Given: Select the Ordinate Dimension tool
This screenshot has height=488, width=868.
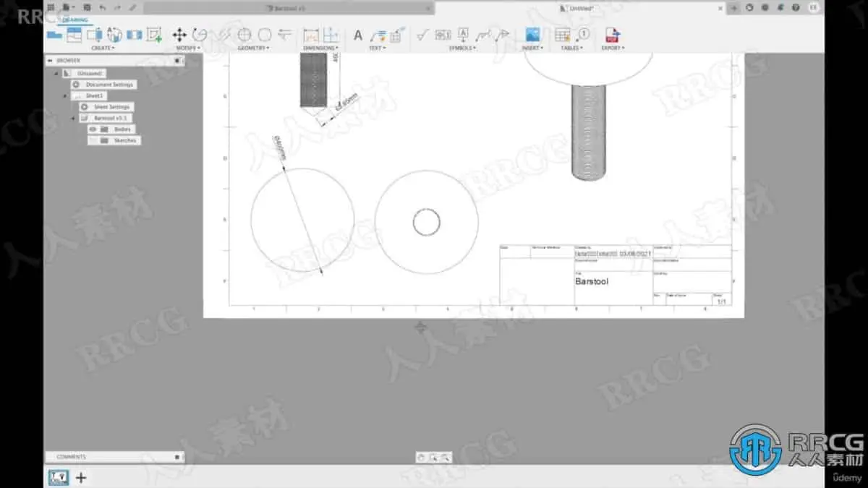Looking at the screenshot, I should click(x=331, y=34).
